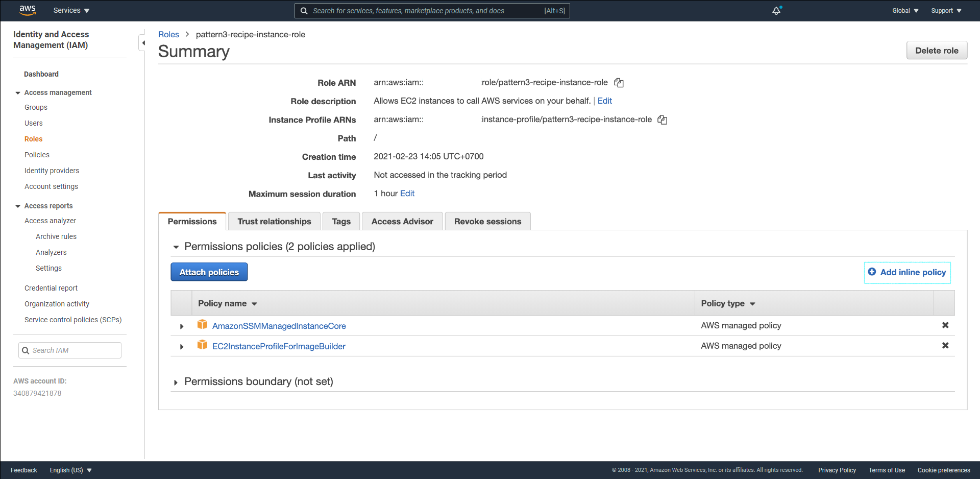Open the IAM Dashboard
980x479 pixels.
41,74
